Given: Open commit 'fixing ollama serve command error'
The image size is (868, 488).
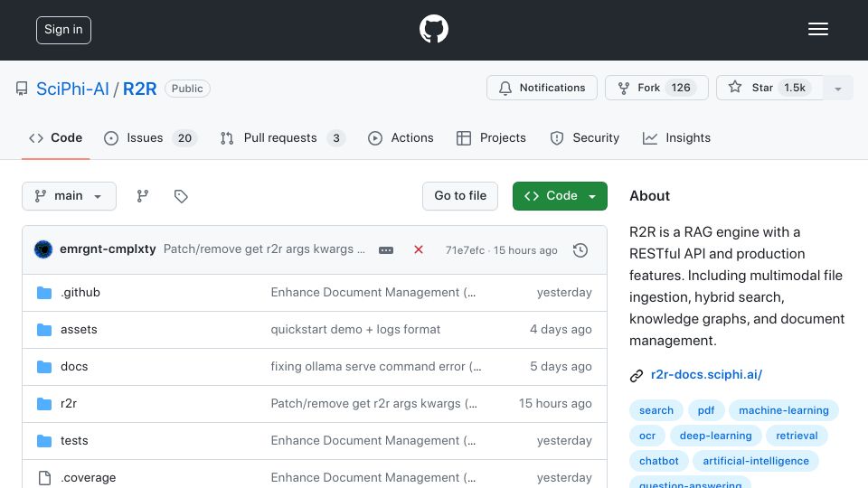Looking at the screenshot, I should coord(376,366).
